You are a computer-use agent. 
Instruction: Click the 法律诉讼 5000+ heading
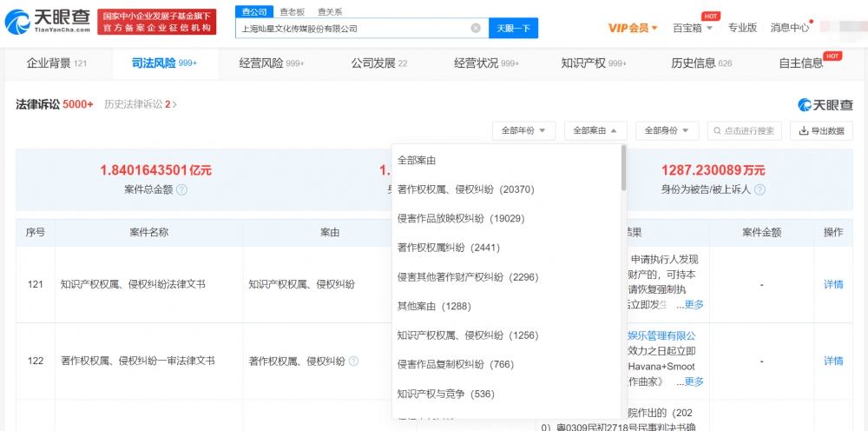tap(55, 103)
